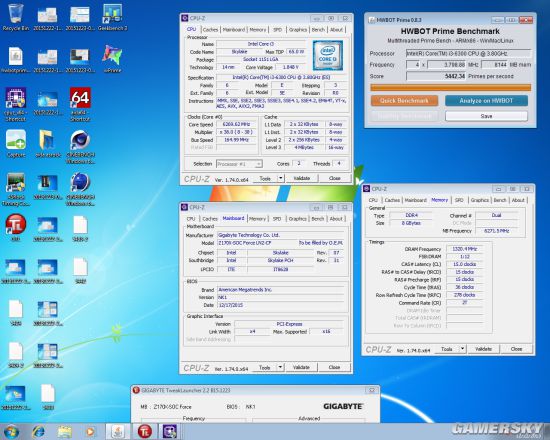Open Bench tab in the CPU-Z CPU window
Image resolution: width=550 pixels, height=440 pixels.
[318, 30]
